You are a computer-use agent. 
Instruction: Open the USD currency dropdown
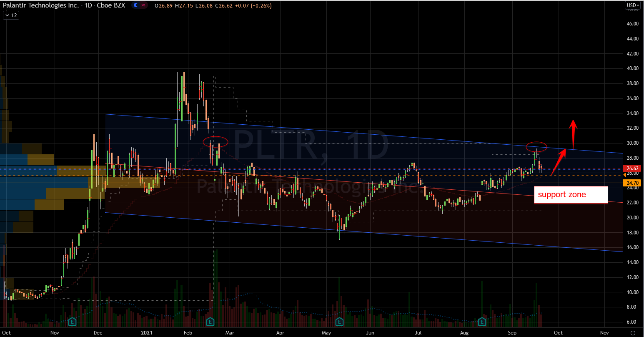click(632, 5)
